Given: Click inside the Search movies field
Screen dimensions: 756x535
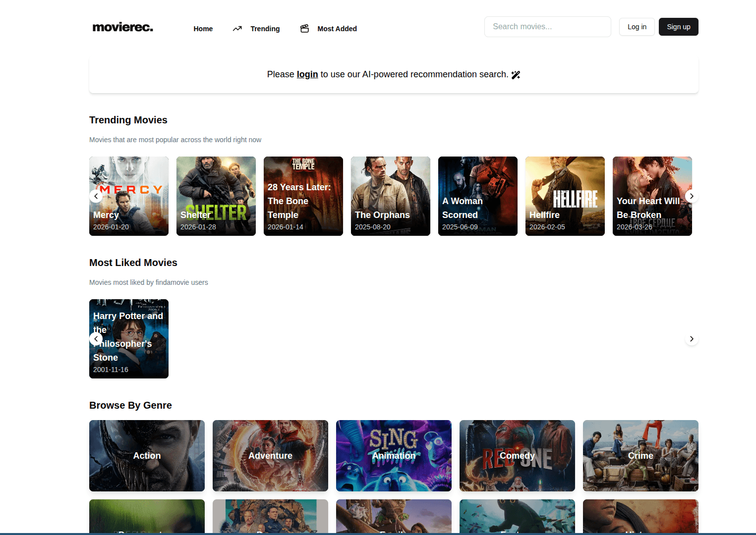Looking at the screenshot, I should coord(547,26).
